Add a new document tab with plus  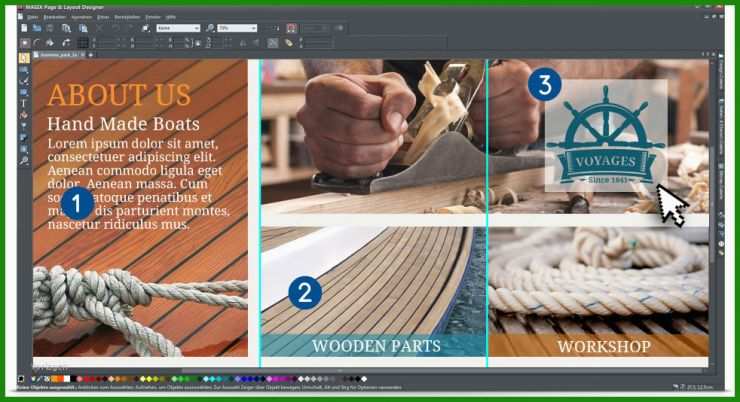pyautogui.click(x=91, y=55)
